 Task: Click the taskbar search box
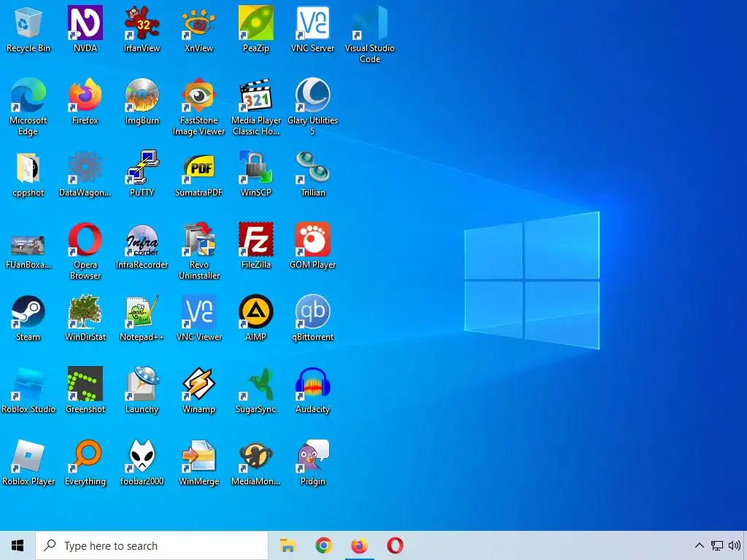pyautogui.click(x=152, y=545)
